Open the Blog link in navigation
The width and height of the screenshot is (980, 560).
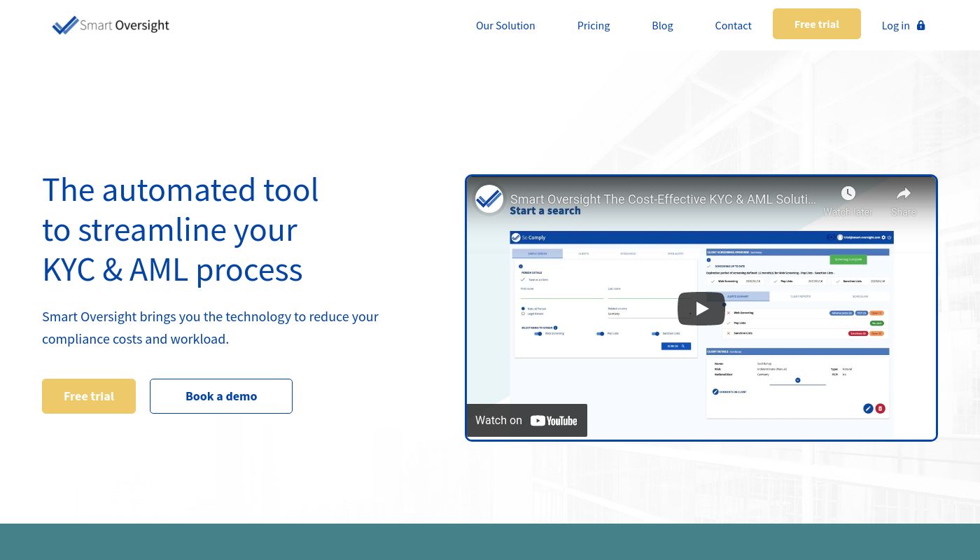coord(662,25)
